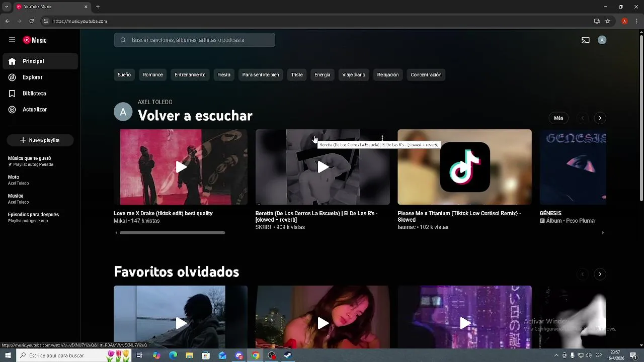Open File Explorer from taskbar
The width and height of the screenshot is (644, 362).
pos(189,355)
